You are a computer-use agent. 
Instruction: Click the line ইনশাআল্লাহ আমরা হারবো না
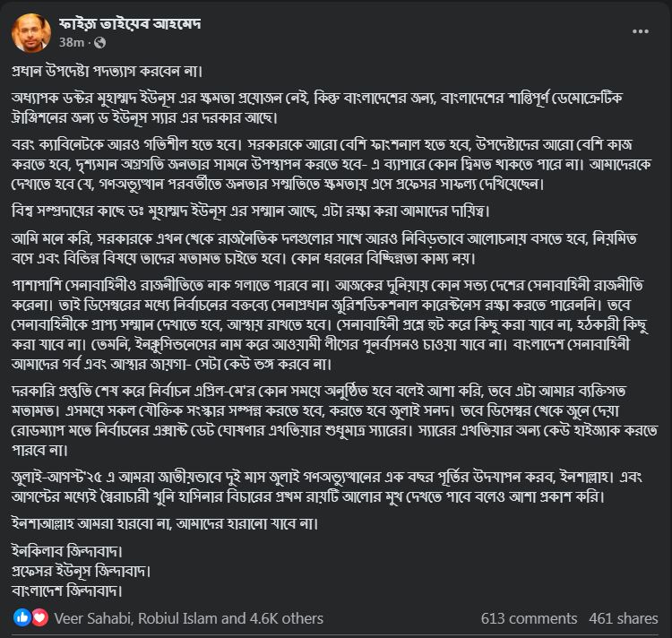click(165, 523)
